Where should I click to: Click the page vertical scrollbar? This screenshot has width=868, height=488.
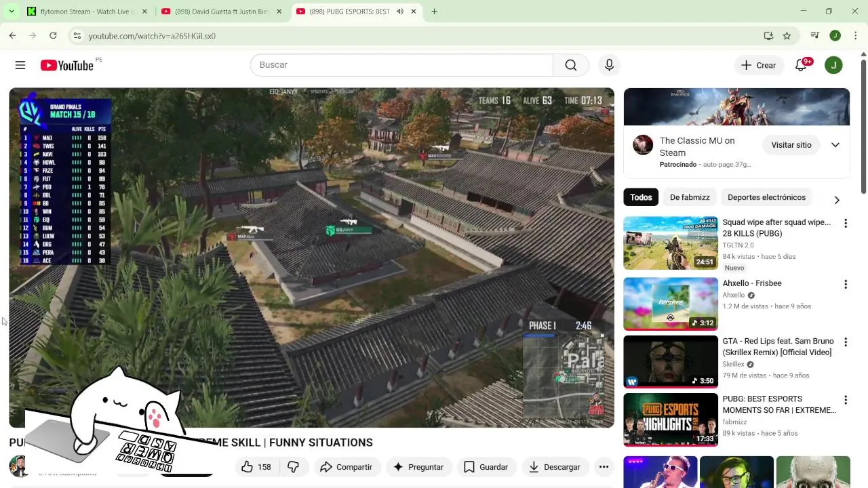(863, 127)
